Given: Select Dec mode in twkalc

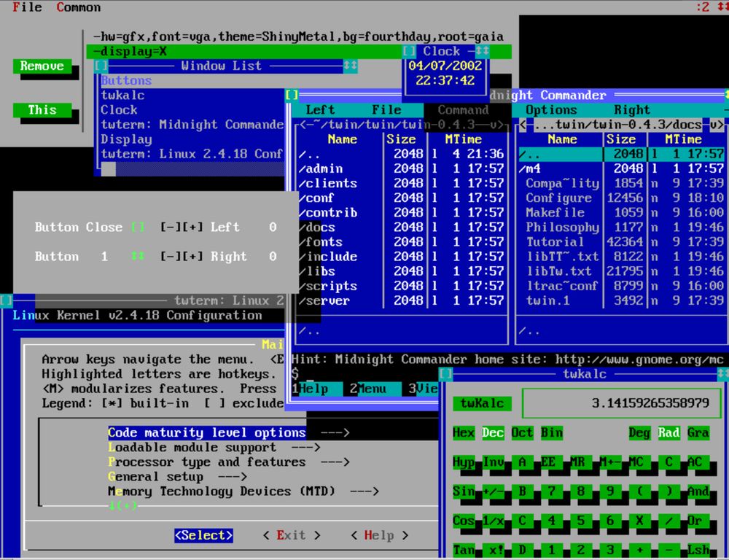Looking at the screenshot, I should (x=493, y=433).
